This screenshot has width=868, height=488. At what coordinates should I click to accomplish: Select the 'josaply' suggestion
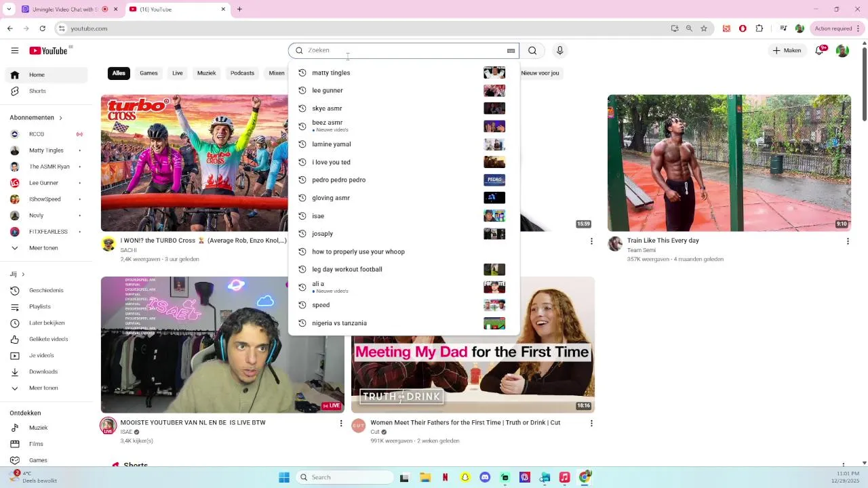pyautogui.click(x=403, y=234)
